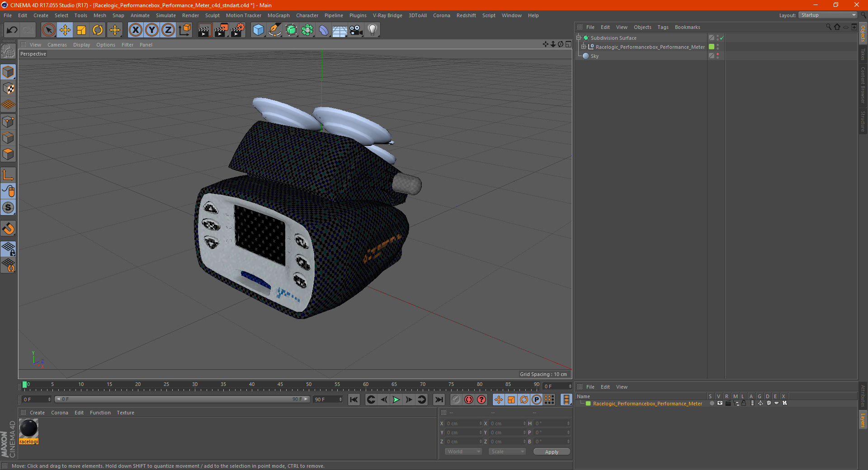Open the Scale mode dropdown
868x470 pixels.
point(507,451)
